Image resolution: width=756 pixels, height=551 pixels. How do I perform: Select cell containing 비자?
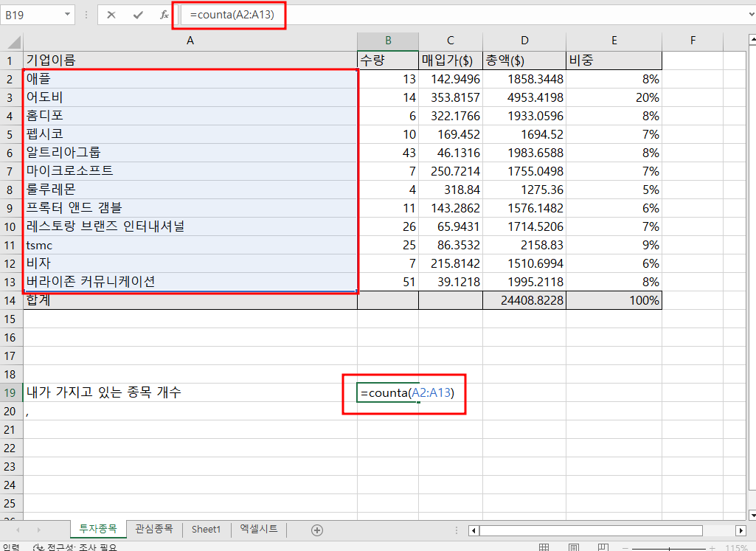pyautogui.click(x=190, y=263)
